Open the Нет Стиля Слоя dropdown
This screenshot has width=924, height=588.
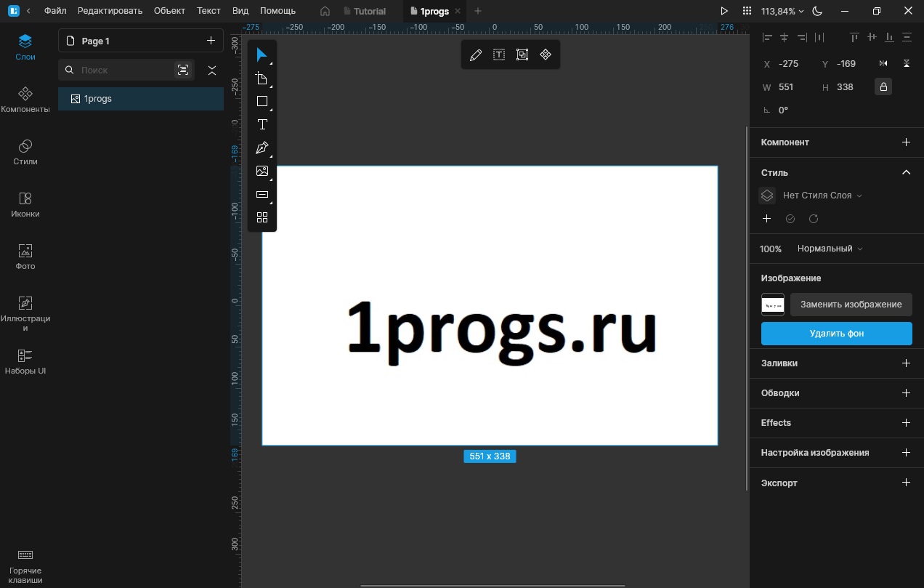tap(822, 196)
